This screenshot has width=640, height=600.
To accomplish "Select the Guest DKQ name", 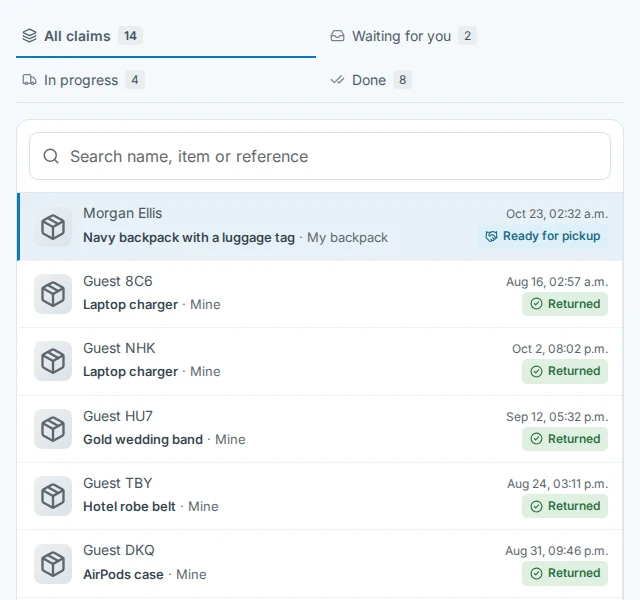I will [x=119, y=550].
